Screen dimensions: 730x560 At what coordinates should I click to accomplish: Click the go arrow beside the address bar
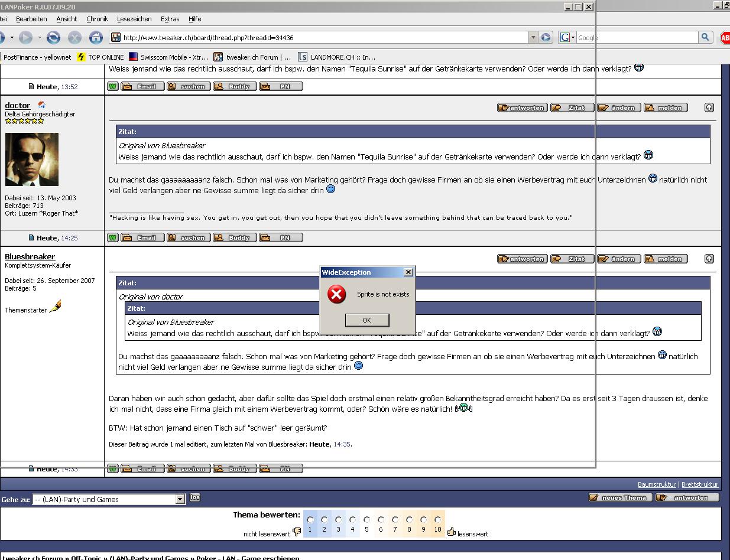click(546, 37)
